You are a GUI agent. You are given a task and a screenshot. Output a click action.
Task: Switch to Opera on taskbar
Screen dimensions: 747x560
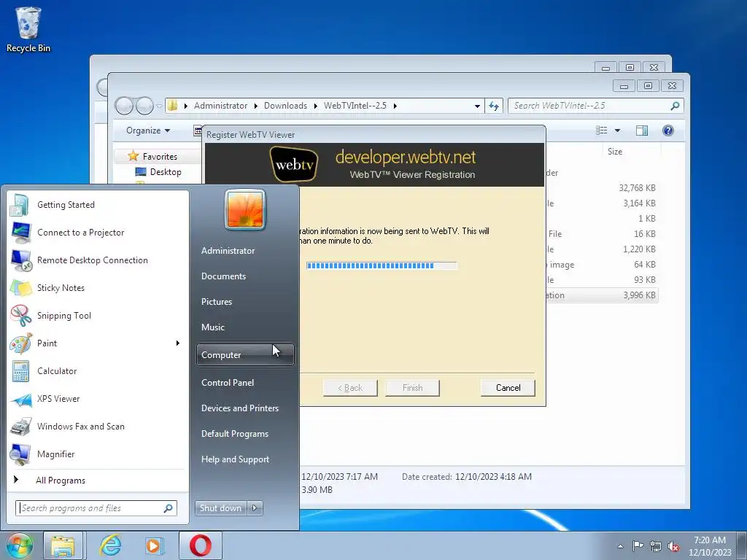[201, 545]
